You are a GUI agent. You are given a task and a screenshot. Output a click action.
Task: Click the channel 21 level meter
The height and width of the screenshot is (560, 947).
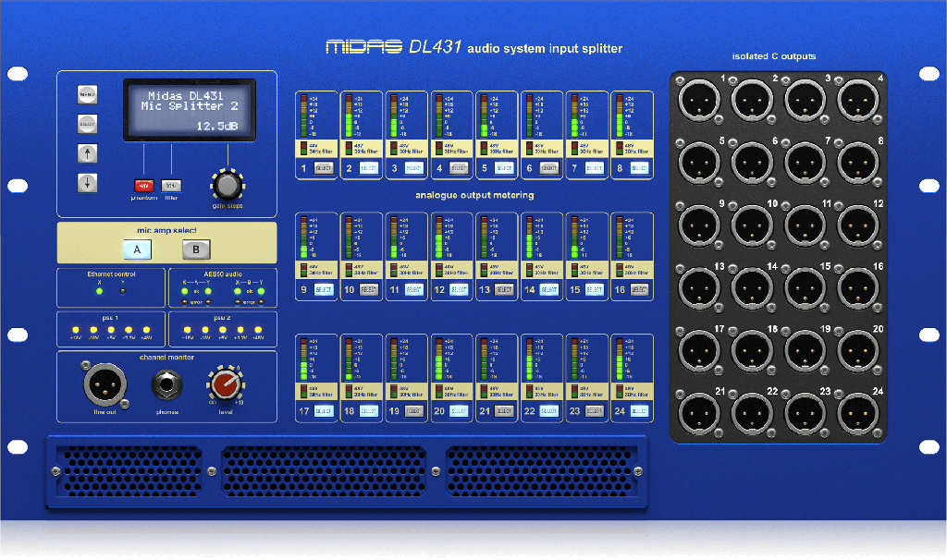tap(485, 359)
